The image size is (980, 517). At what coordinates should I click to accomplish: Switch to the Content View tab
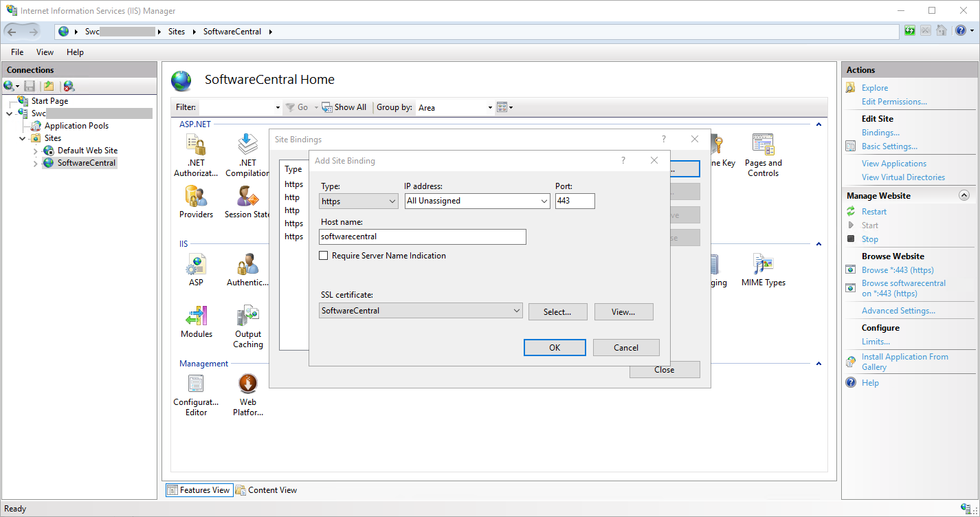[267, 490]
